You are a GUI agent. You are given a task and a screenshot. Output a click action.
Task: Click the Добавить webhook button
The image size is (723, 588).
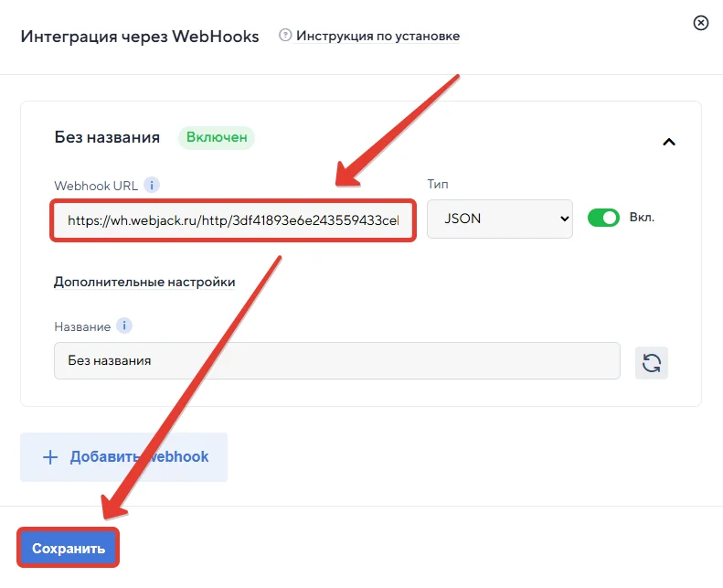pos(124,457)
